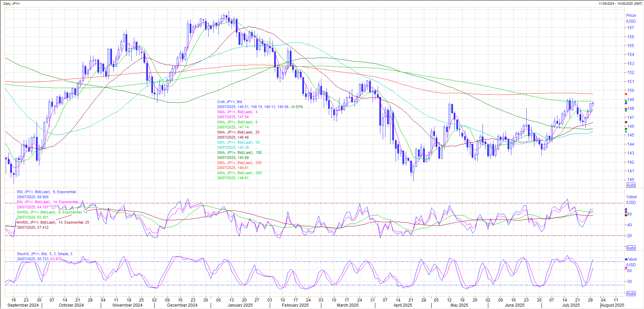Click the SMA 100 value '29/07/2025, 145.69'
Viewport: 644px width, 309px height.
pos(233,158)
